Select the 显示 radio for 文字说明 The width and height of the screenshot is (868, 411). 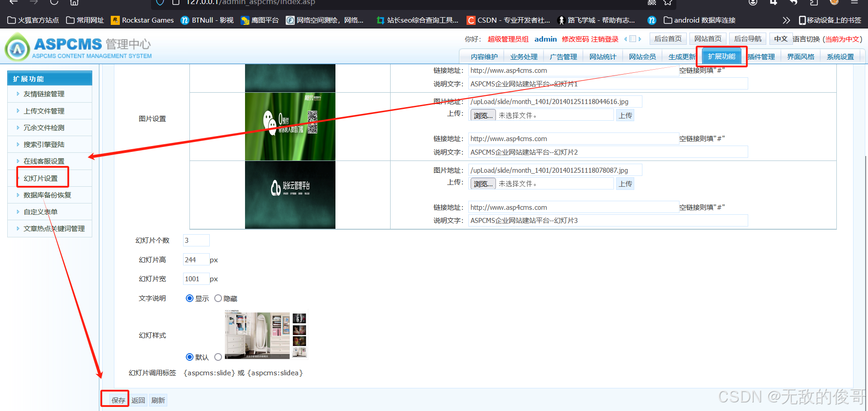(x=190, y=298)
